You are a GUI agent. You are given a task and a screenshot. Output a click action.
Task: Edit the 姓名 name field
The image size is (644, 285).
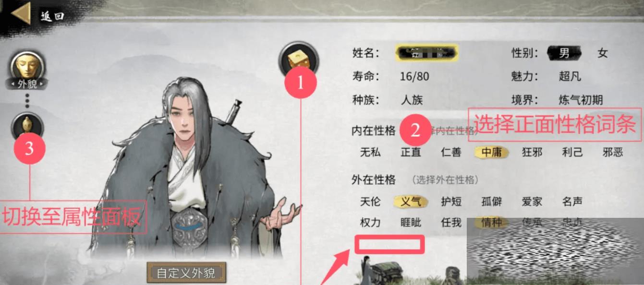point(426,53)
